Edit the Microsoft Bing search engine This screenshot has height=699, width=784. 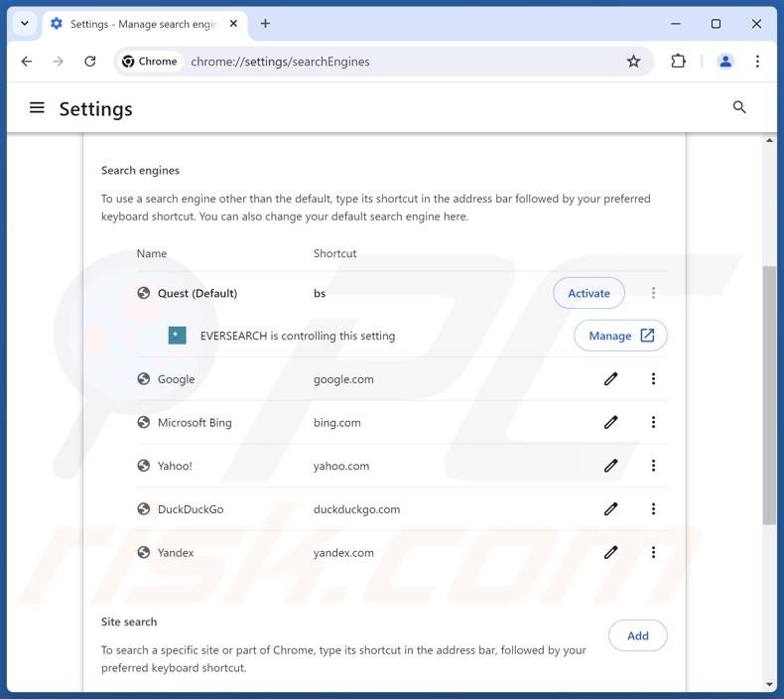click(610, 422)
